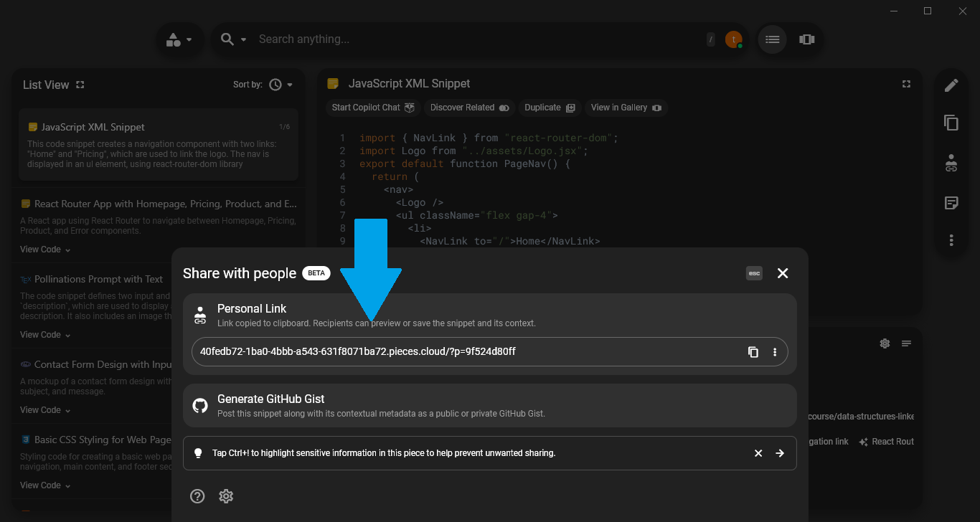Screen dimensions: 980x522
Task: Select the edit pencil icon in right sidebar
Action: (951, 84)
